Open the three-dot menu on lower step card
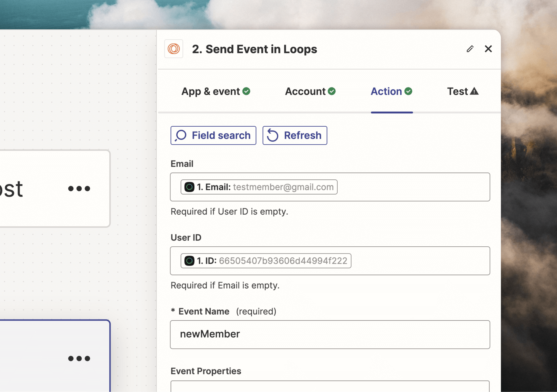Screen dimensions: 557x392 79,359
